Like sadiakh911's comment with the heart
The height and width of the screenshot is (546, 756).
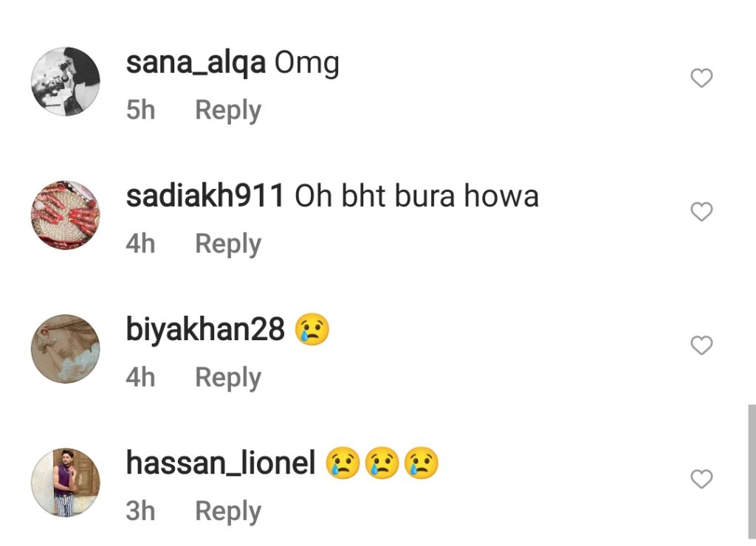point(701,212)
